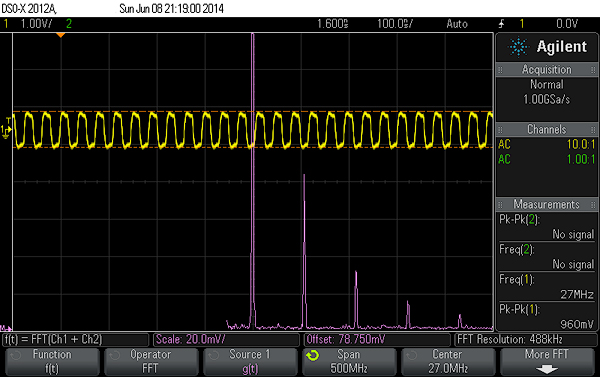Click the rising edge trigger icon
The height and width of the screenshot is (377, 600).
pyautogui.click(x=502, y=24)
